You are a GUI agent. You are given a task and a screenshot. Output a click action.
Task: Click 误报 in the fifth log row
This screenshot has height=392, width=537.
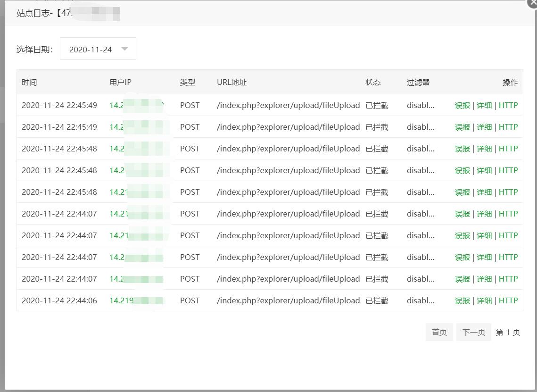[462, 192]
